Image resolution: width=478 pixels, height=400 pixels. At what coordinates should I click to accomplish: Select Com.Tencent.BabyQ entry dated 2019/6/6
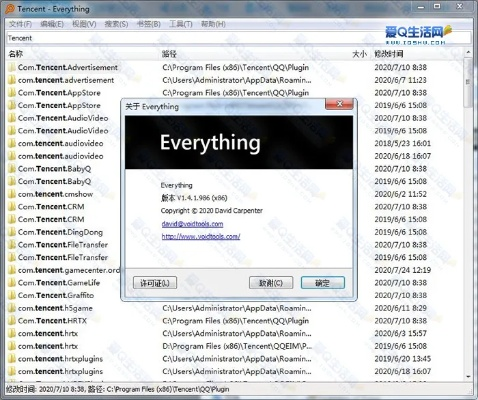coord(54,181)
